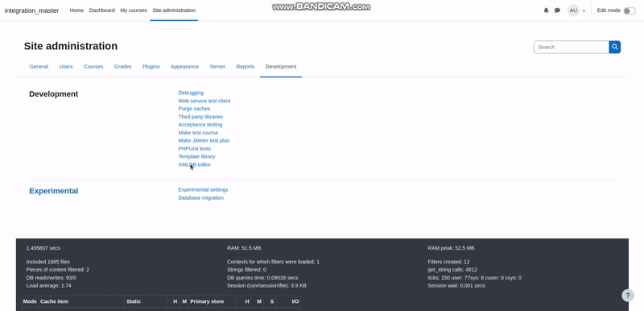The height and width of the screenshot is (311, 644).
Task: Select the Development tab
Action: tap(281, 67)
